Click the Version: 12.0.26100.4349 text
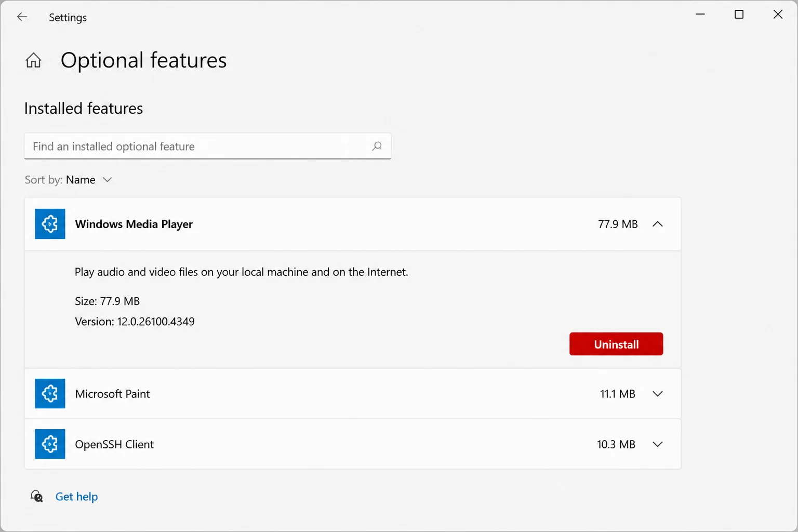Image resolution: width=798 pixels, height=532 pixels. pos(135,322)
